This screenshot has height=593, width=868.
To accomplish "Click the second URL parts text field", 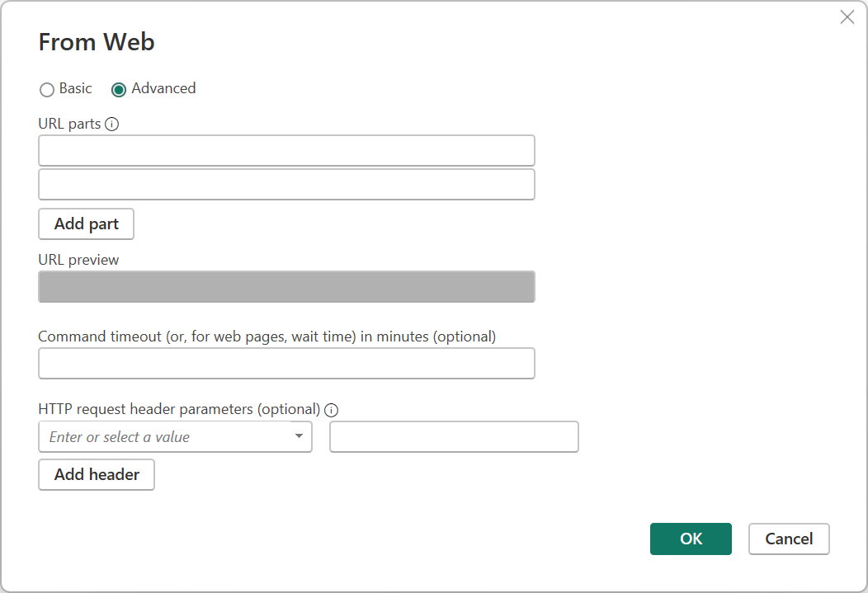I will (x=286, y=184).
